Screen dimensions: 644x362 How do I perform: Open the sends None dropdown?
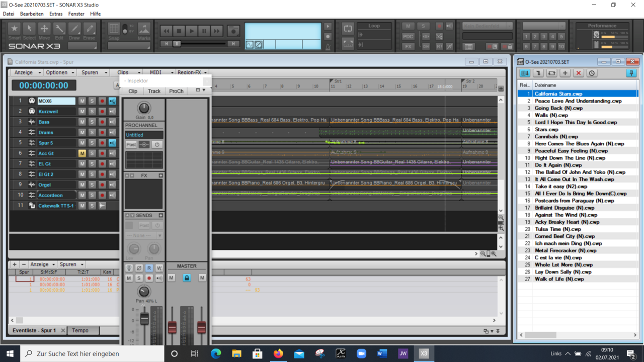coord(144,235)
